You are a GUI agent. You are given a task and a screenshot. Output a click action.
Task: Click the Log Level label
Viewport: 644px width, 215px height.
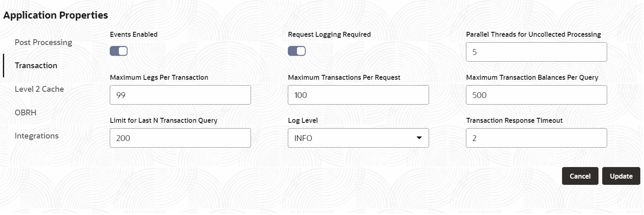tap(303, 121)
